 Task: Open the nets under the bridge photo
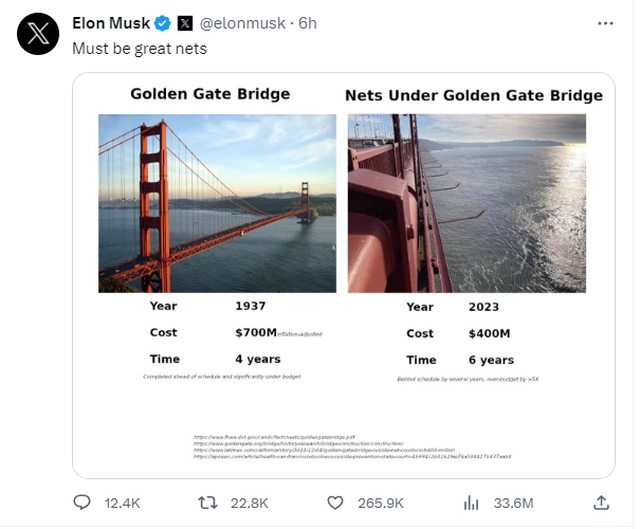467,203
